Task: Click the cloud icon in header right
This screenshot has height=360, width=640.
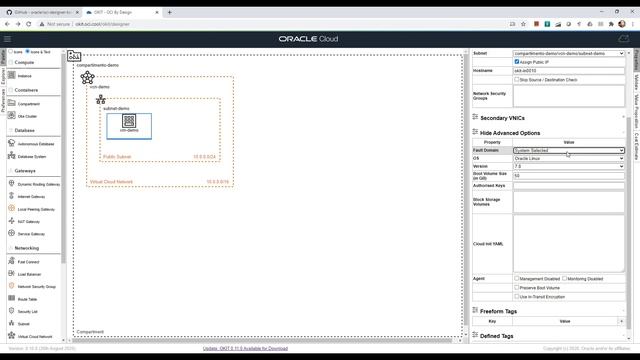Action: 623,39
